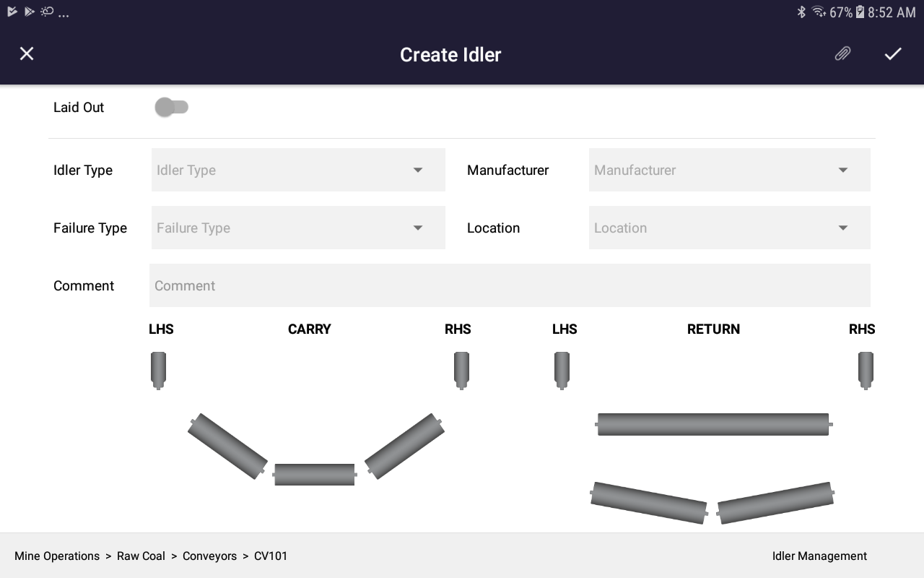The image size is (924, 578).
Task: Open the Mine Operations breadcrumb
Action: point(57,556)
